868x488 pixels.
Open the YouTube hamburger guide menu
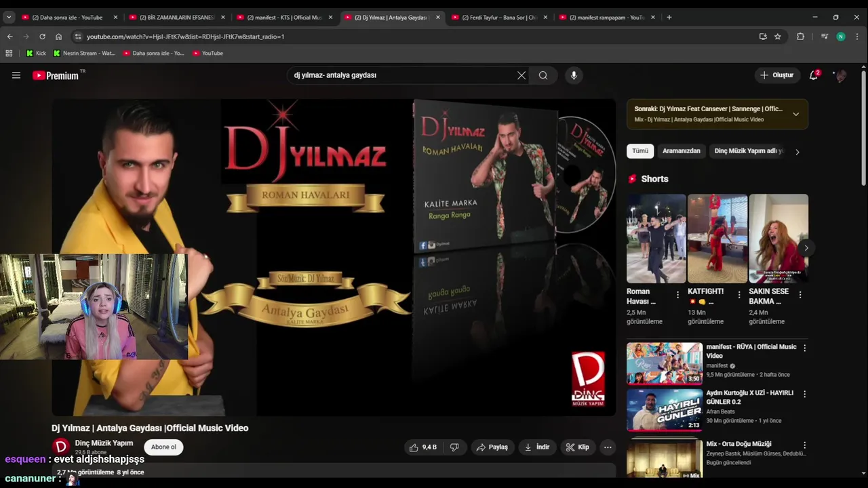click(16, 75)
